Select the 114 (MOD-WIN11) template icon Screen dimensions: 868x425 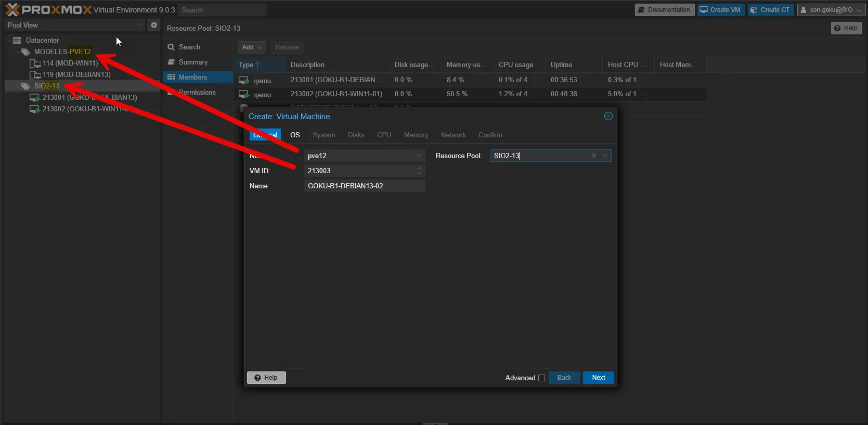35,63
